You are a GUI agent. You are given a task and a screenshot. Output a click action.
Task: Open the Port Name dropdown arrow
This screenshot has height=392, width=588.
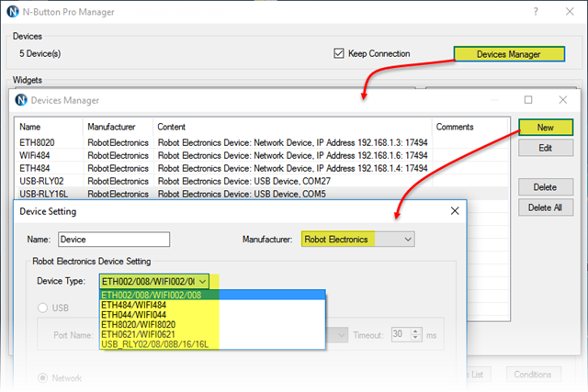[341, 335]
